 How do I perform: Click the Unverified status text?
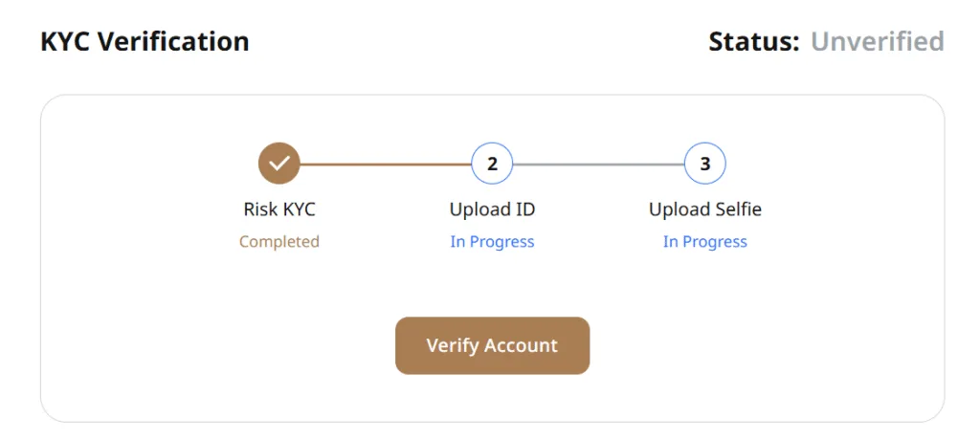pyautogui.click(x=877, y=42)
